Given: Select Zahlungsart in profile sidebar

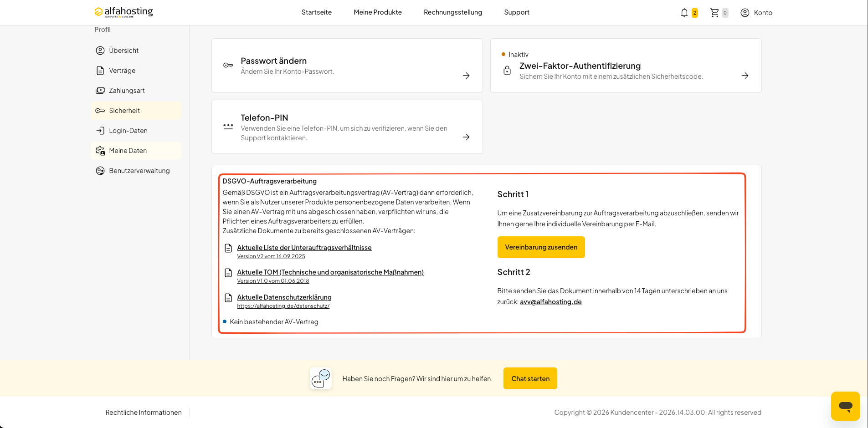Looking at the screenshot, I should click(x=136, y=91).
